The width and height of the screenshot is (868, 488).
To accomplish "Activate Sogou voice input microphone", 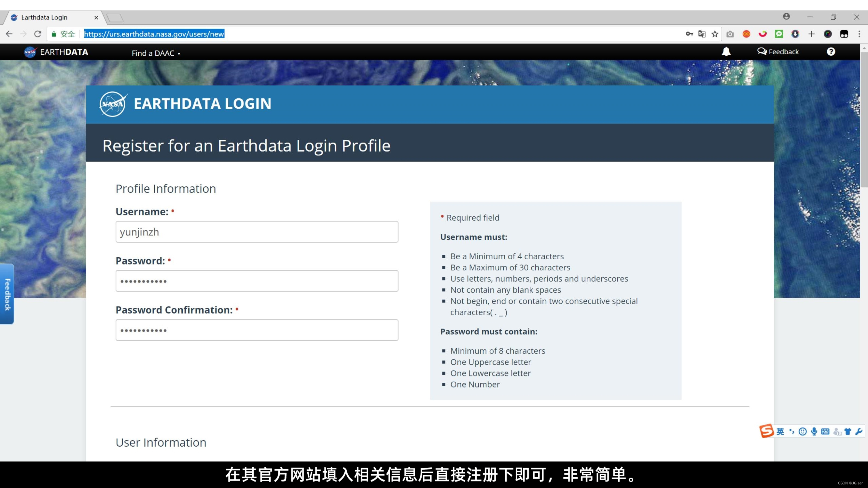I will tap(814, 431).
